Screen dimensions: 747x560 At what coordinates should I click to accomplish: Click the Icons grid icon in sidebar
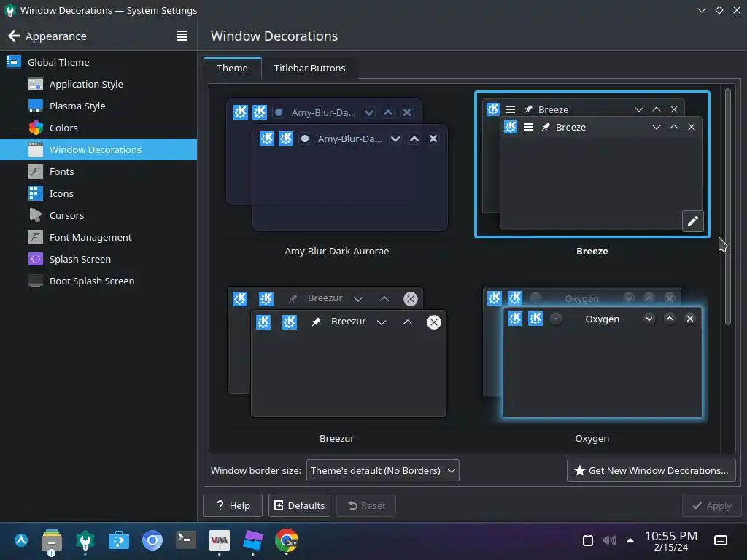(x=36, y=193)
